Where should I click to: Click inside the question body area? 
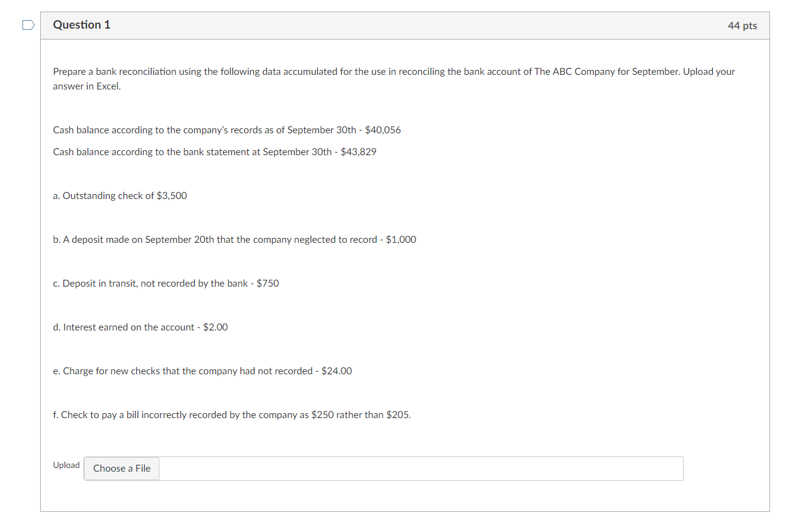pyautogui.click(x=402, y=274)
